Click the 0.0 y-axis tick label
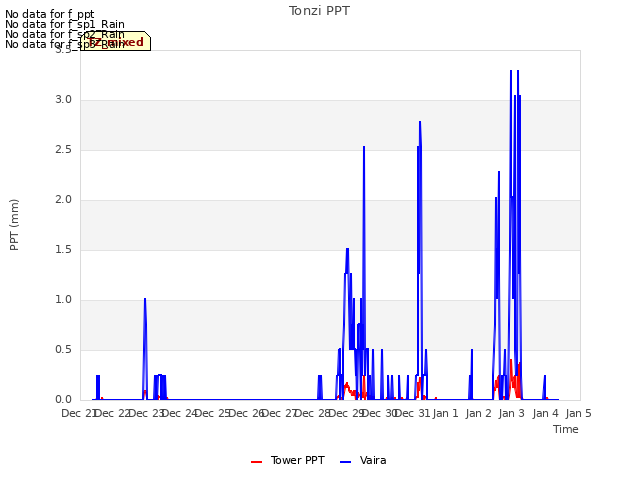The image size is (640, 480). coord(63,400)
